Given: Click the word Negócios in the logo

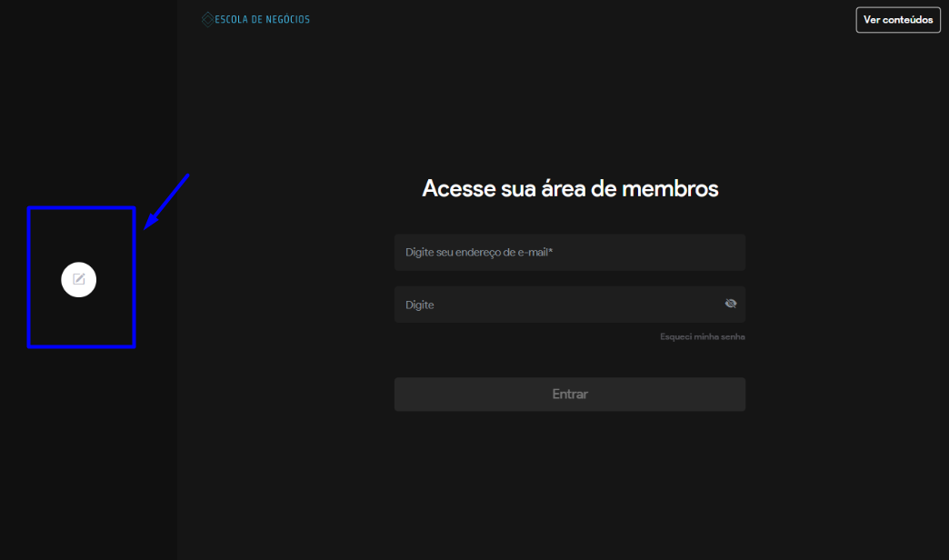Looking at the screenshot, I should click(x=288, y=19).
